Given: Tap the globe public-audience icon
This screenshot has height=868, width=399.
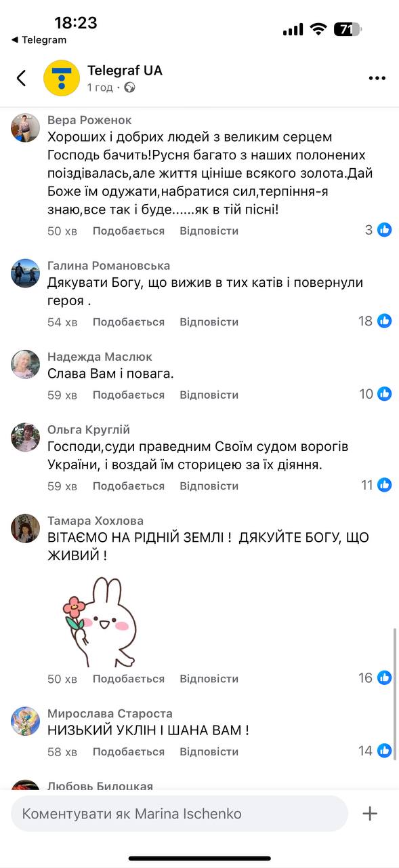Looking at the screenshot, I should click(x=129, y=87).
